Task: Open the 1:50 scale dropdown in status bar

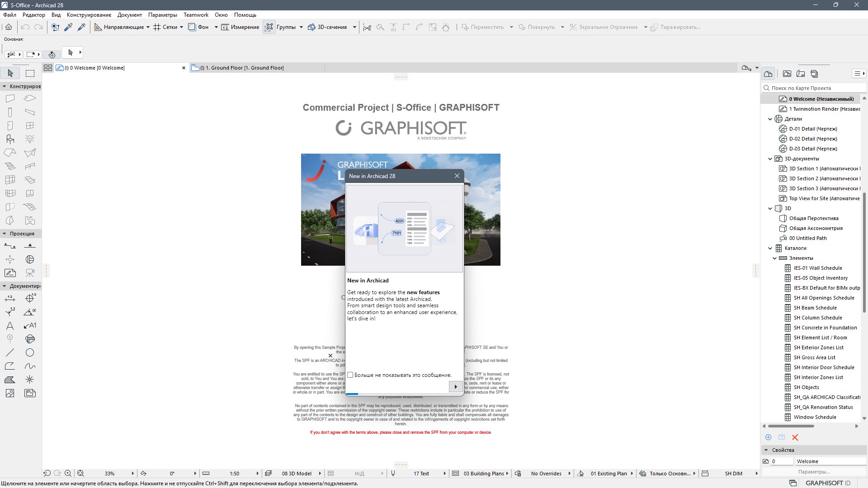Action: coord(258,474)
